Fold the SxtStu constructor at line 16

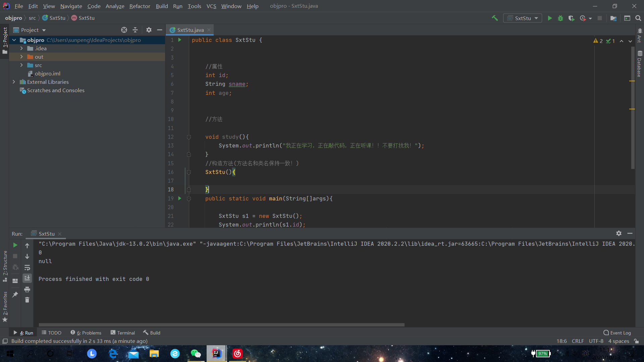click(189, 172)
